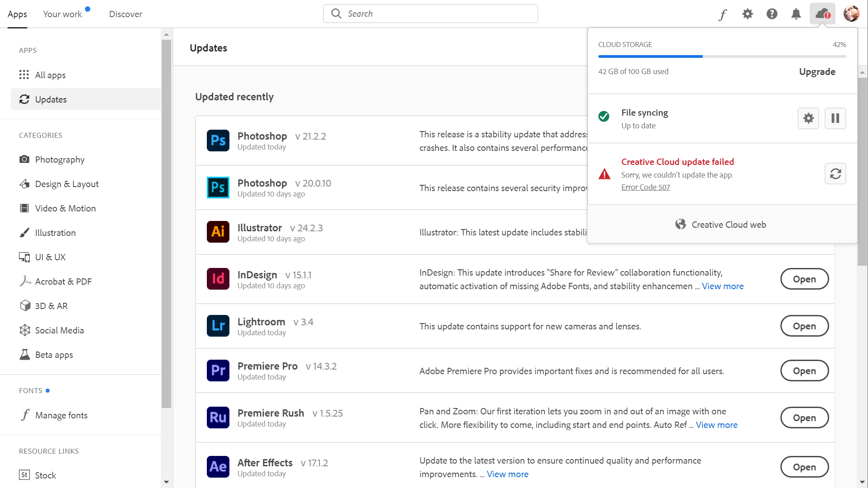Click inside the Search field

[x=429, y=14]
